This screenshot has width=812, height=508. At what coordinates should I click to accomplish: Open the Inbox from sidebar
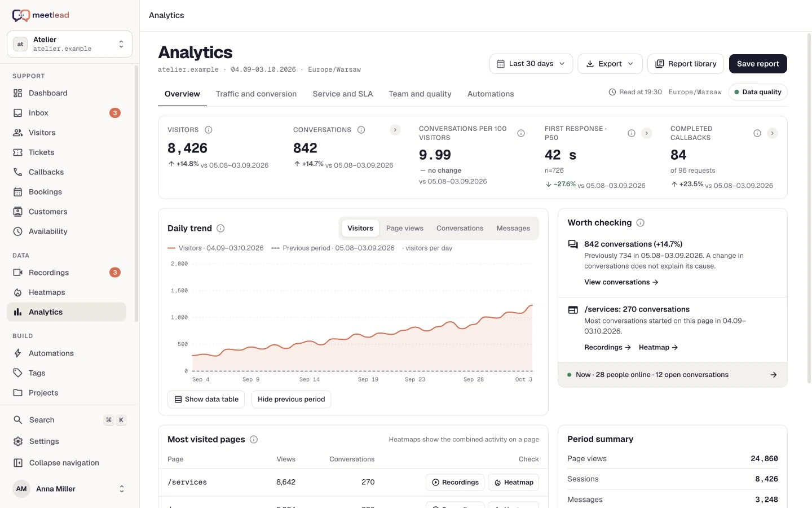[x=67, y=113]
